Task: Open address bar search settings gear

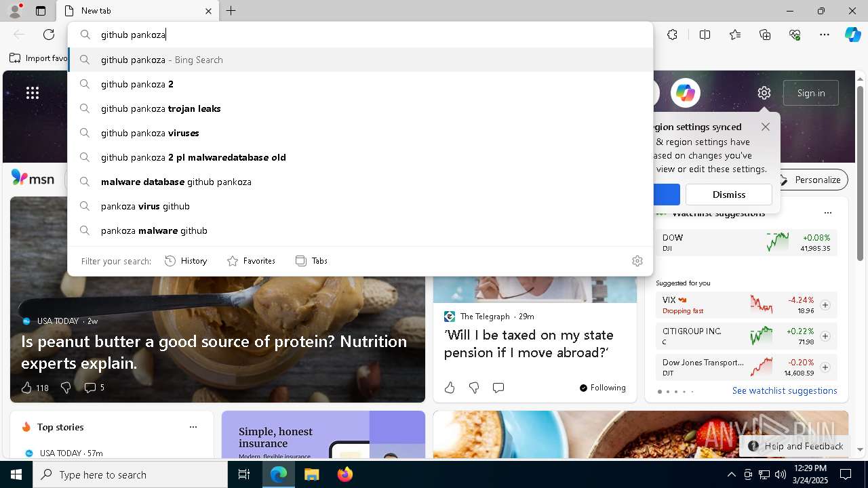Action: pos(637,261)
